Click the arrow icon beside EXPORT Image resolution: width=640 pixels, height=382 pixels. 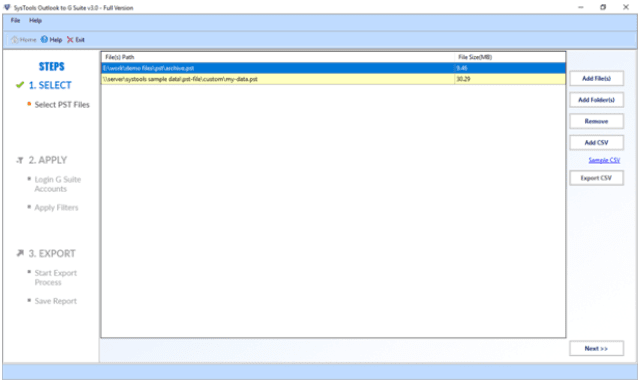[20, 253]
